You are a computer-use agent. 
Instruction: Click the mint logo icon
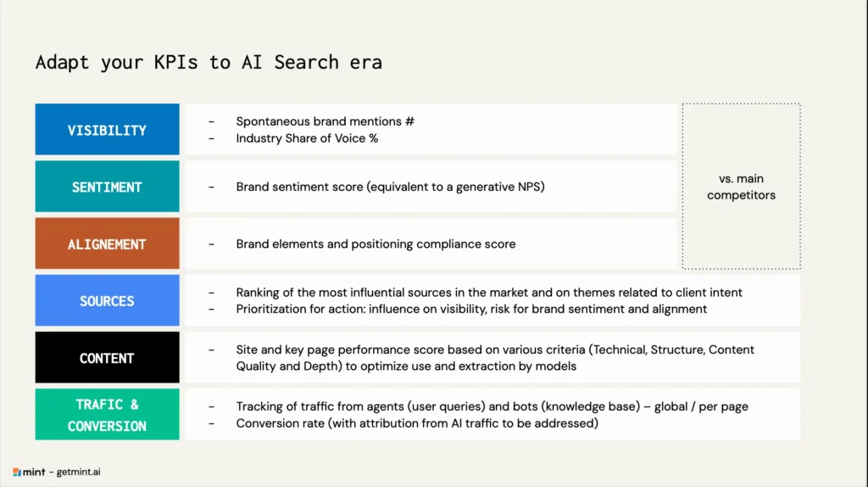coord(17,472)
